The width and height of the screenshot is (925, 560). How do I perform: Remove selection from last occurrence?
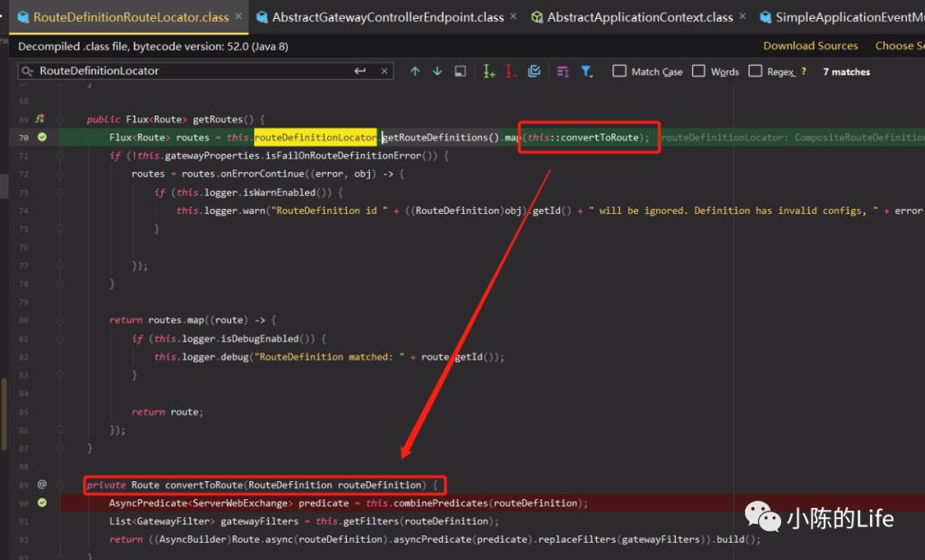510,71
